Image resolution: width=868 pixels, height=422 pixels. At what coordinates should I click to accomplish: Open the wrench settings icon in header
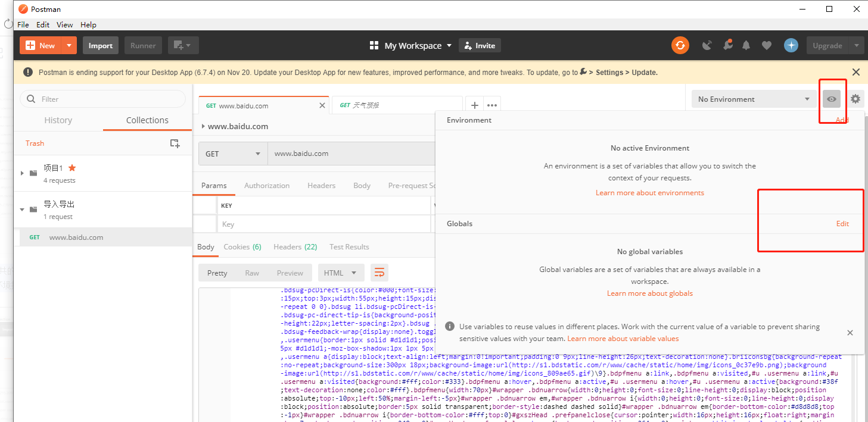[727, 46]
